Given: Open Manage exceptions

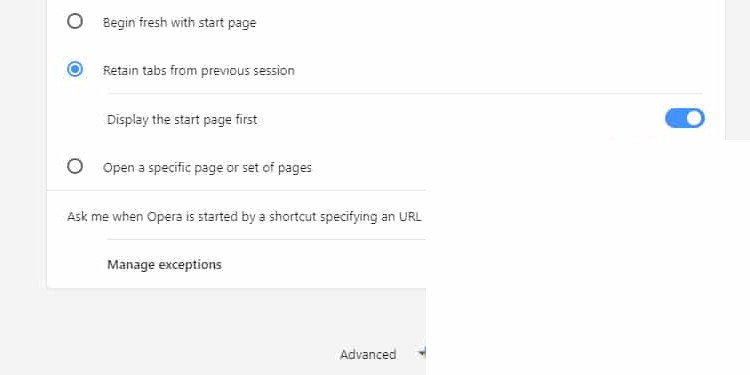Looking at the screenshot, I should tap(164, 265).
